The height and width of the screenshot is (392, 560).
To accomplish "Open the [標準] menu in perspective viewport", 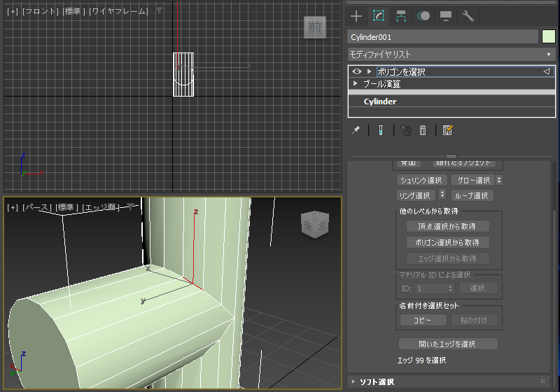I will tap(67, 207).
